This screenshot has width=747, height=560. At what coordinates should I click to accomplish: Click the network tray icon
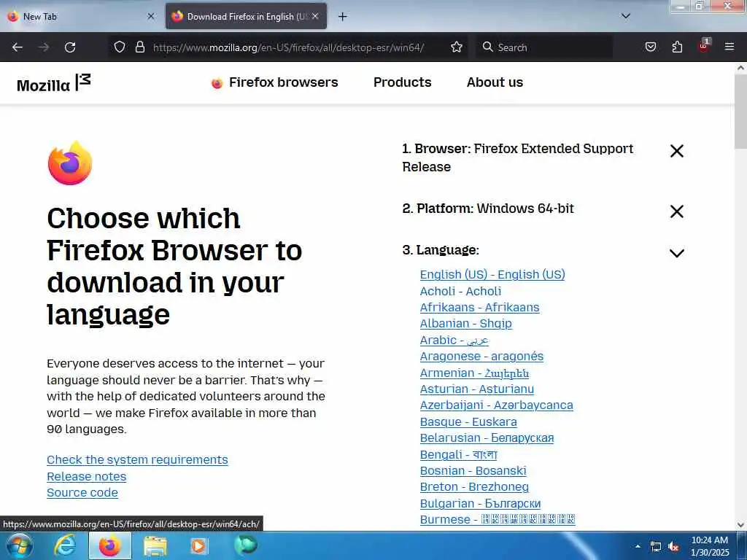(656, 547)
